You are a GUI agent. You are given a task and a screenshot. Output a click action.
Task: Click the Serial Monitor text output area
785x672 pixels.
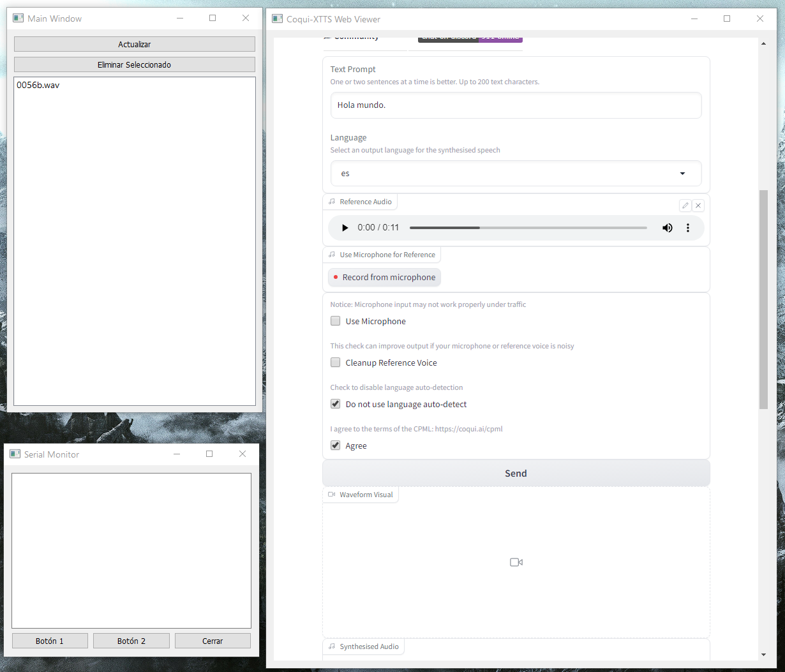pos(131,550)
